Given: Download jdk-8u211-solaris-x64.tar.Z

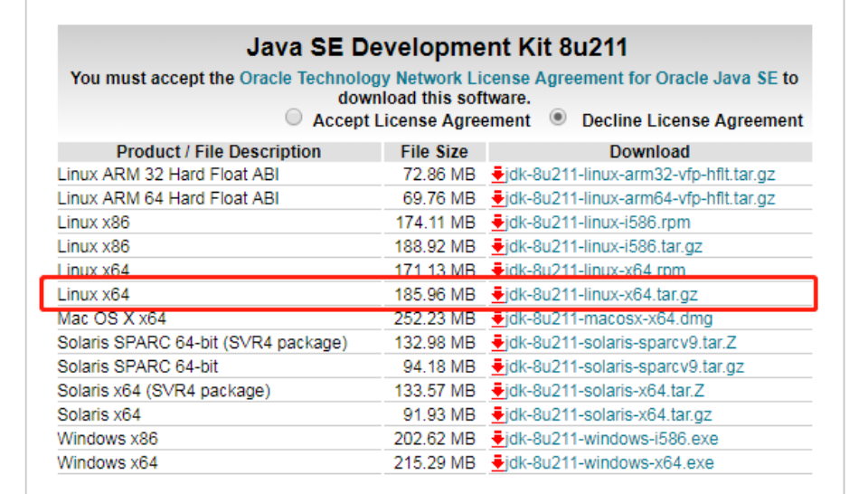Looking at the screenshot, I should [x=605, y=391].
